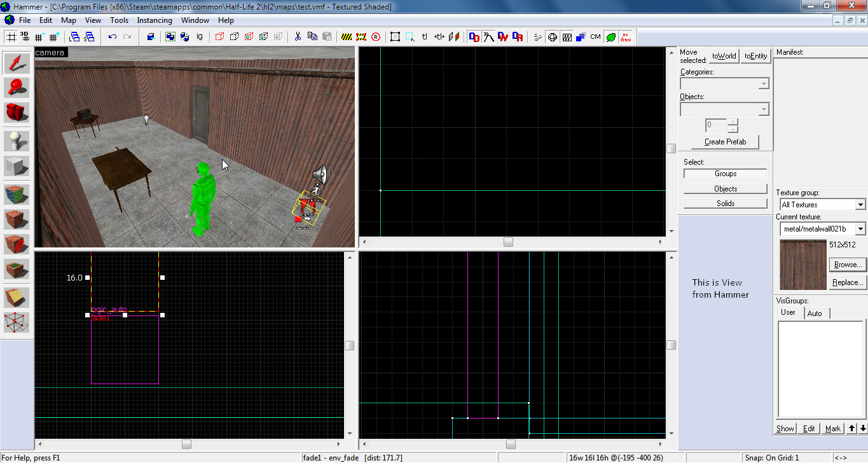Click the VisGroups Mark button

(833, 429)
